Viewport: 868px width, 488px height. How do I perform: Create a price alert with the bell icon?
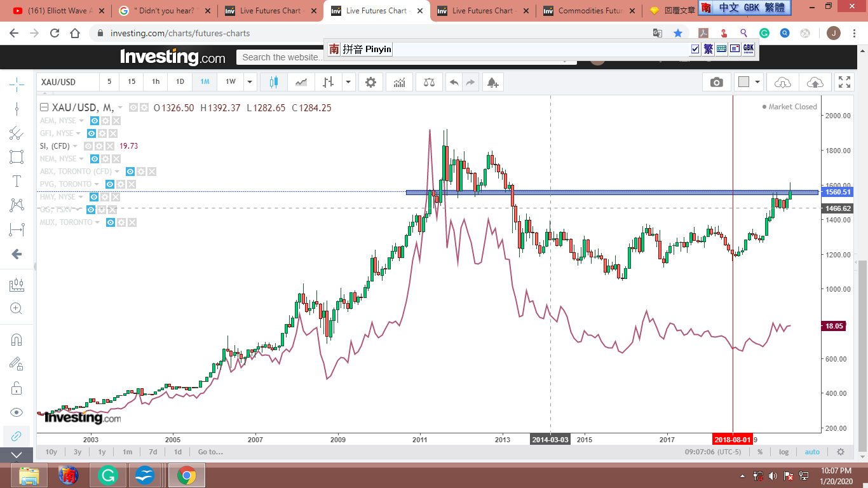pos(492,82)
